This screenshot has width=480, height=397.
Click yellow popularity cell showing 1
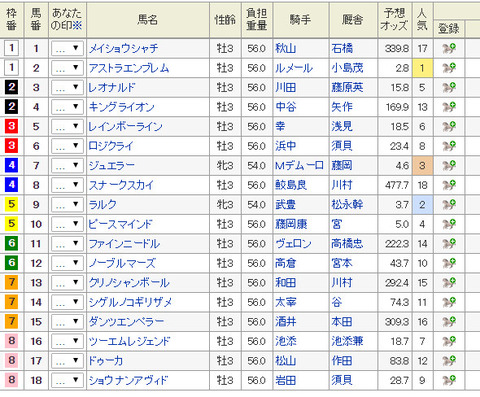coord(422,68)
